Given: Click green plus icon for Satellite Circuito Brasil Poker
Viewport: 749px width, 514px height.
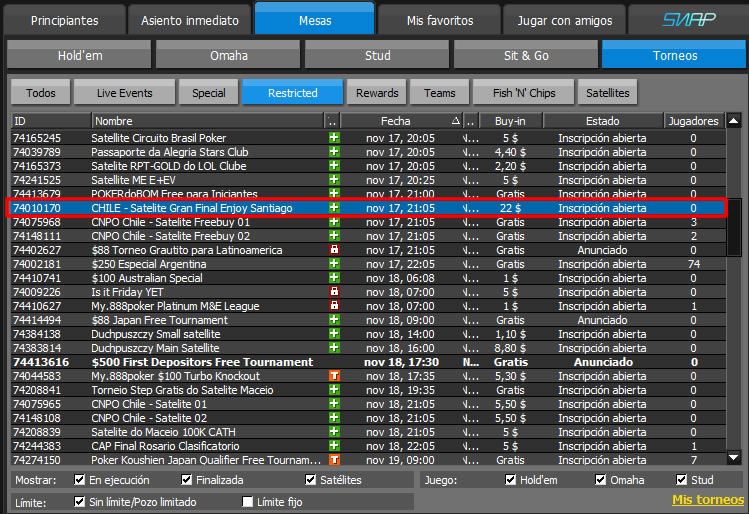Looking at the screenshot, I should pyautogui.click(x=334, y=138).
